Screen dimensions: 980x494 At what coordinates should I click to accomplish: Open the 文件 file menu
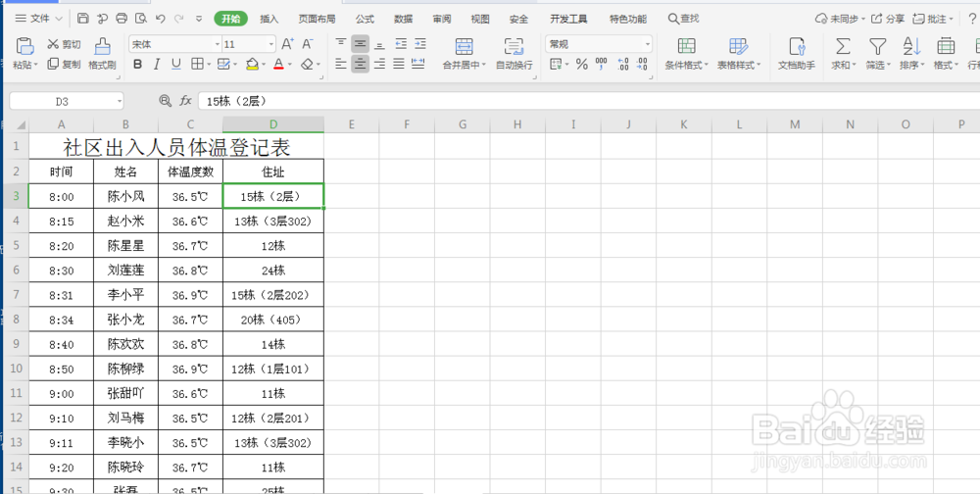pyautogui.click(x=39, y=19)
